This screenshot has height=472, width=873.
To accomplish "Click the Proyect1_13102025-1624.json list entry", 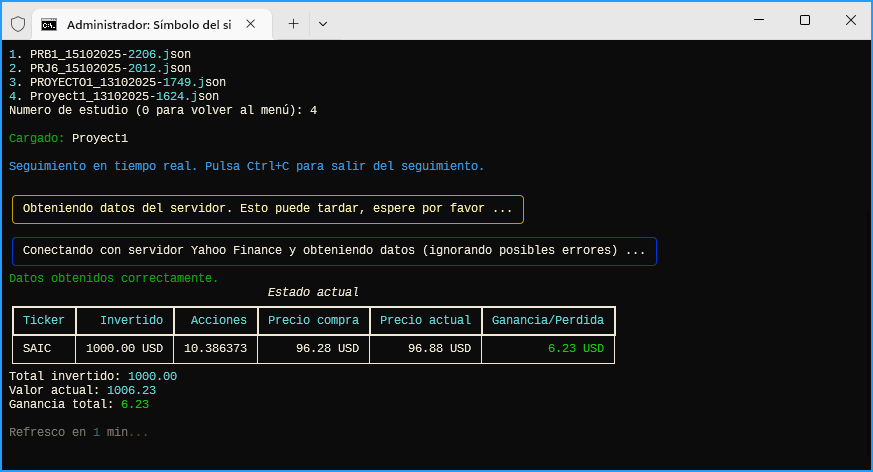I will pos(113,96).
